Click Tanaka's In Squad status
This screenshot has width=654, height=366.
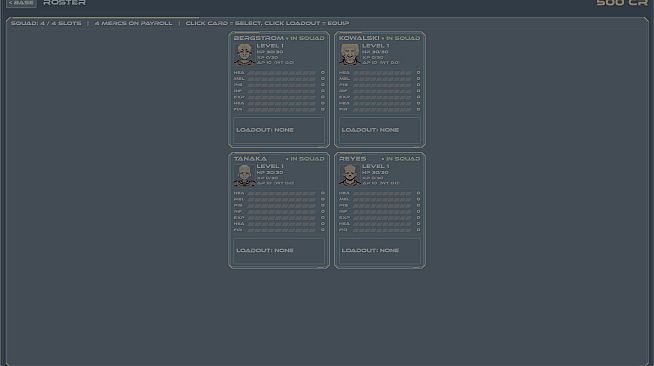[x=305, y=159]
